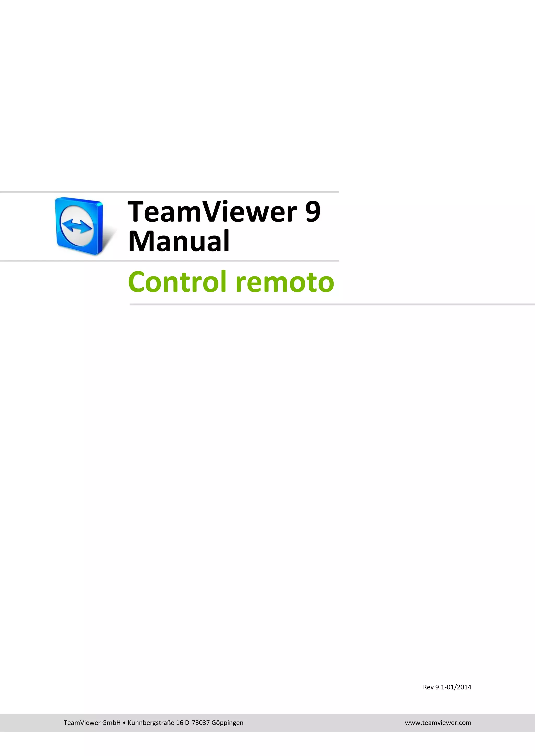Click the gray line under "Control remoto"
Image resolution: width=535 pixels, height=756 pixels.
(332, 305)
